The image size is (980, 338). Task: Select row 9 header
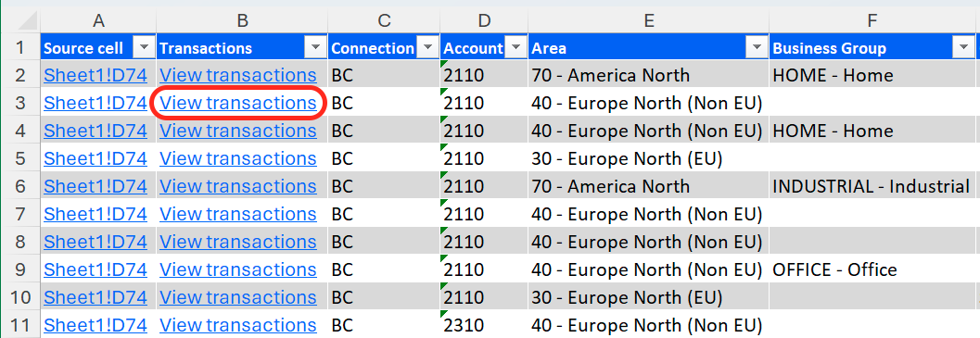[20, 269]
